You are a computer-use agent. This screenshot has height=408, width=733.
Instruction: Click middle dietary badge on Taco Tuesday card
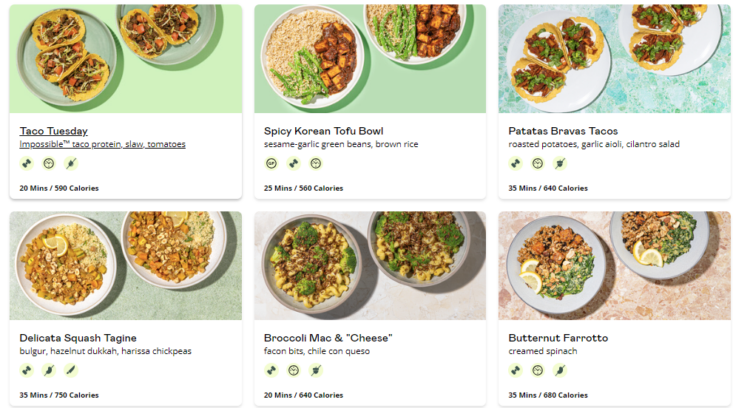point(48,163)
